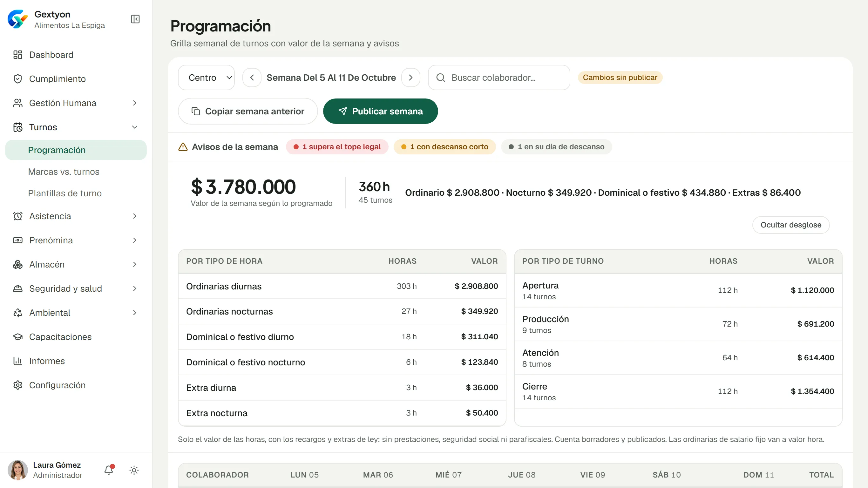Open notifications bell
Image resolution: width=868 pixels, height=488 pixels.
[x=109, y=470]
